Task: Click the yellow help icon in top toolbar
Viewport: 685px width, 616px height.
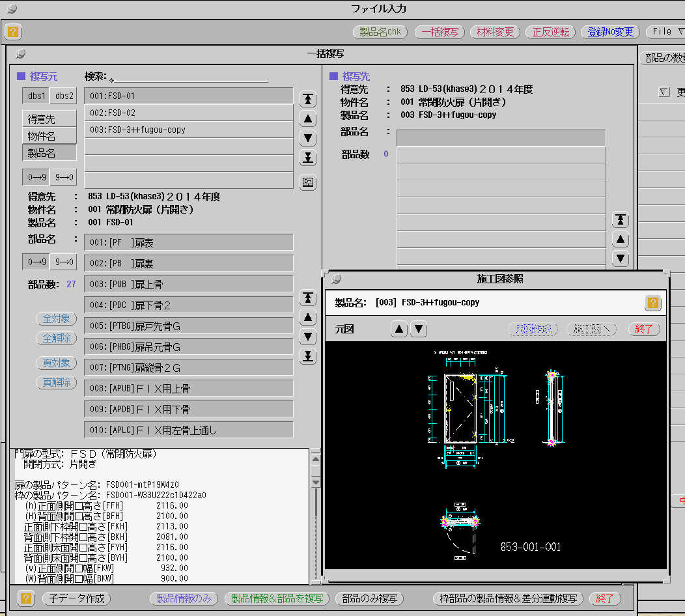Action: pyautogui.click(x=13, y=32)
